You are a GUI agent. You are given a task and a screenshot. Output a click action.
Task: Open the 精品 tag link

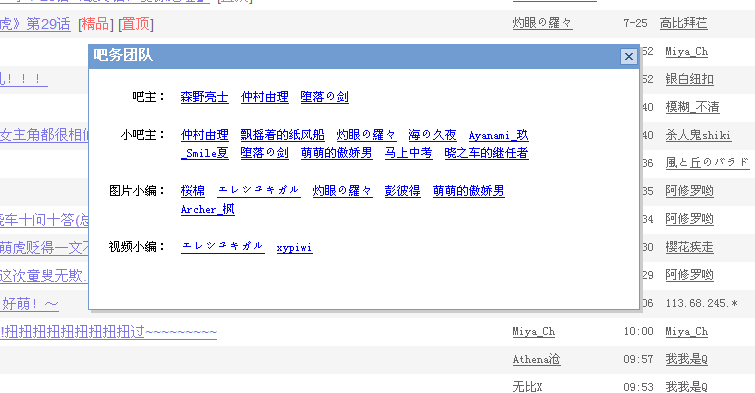click(95, 24)
